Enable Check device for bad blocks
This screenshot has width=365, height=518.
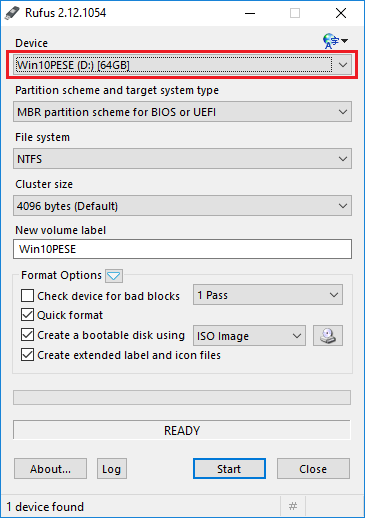point(27,296)
